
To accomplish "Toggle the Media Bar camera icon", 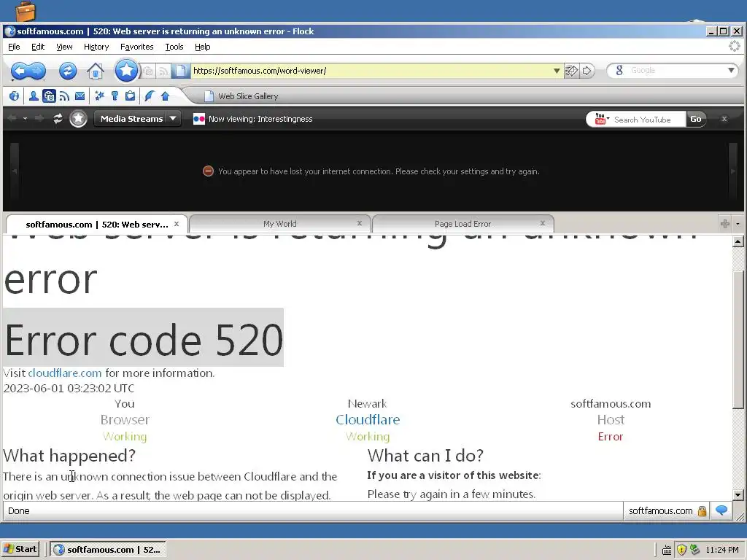I will click(49, 96).
